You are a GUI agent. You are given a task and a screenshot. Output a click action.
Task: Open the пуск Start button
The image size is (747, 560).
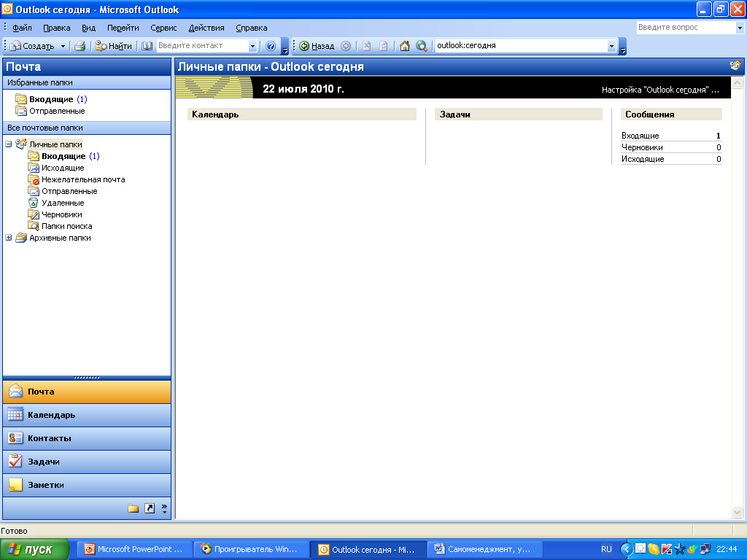35,550
